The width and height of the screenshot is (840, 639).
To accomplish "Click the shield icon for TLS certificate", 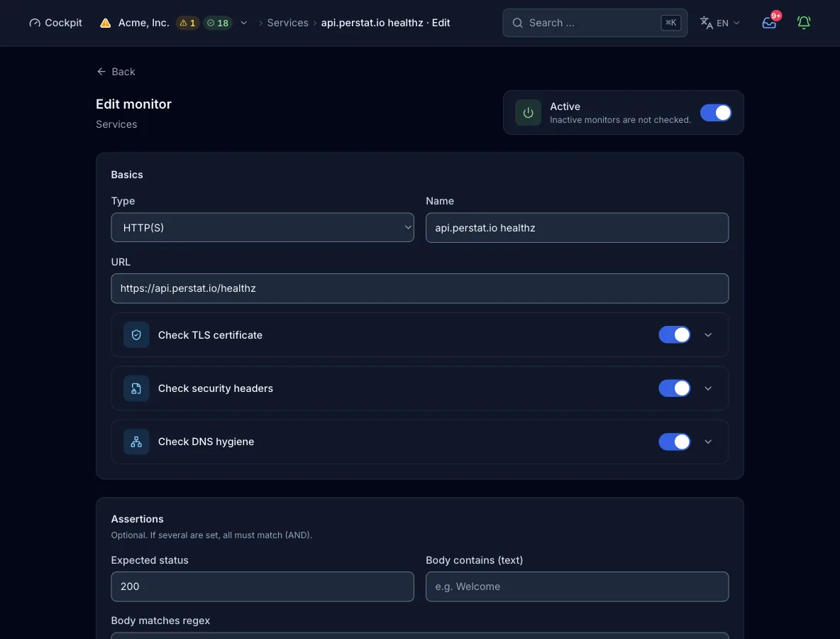I will tap(136, 335).
